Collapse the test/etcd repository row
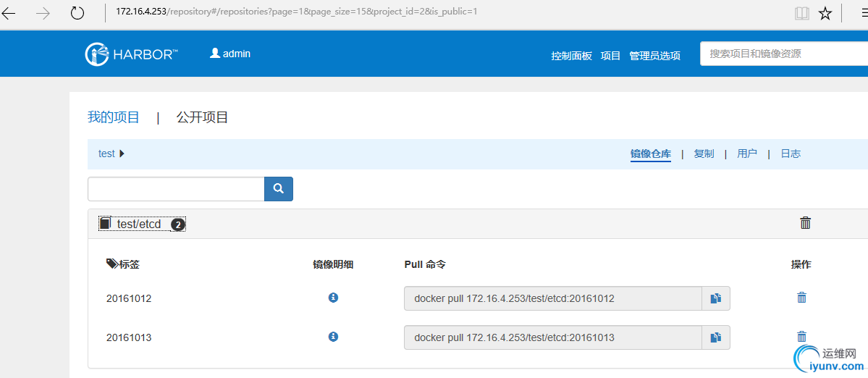Viewport: 868px width, 378px height. click(x=143, y=224)
